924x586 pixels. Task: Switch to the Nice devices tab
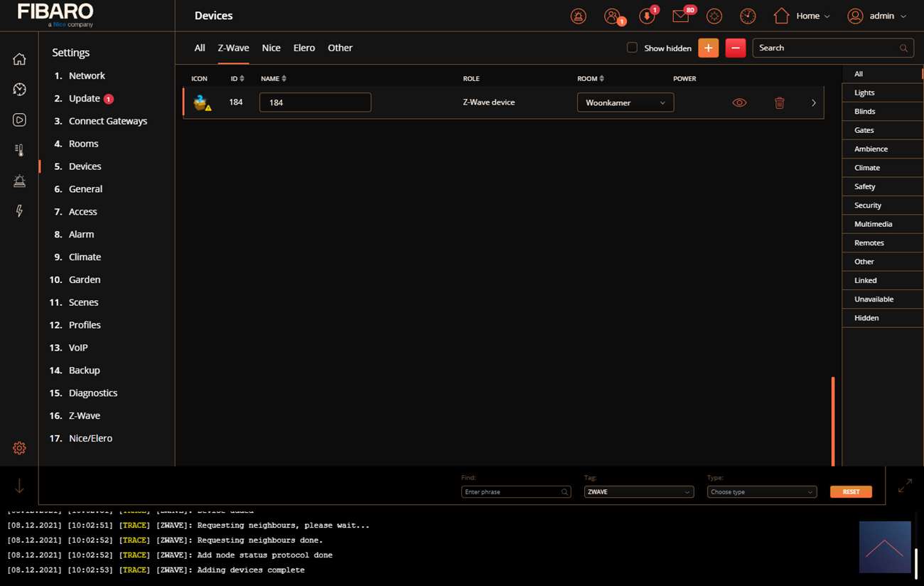pyautogui.click(x=271, y=48)
